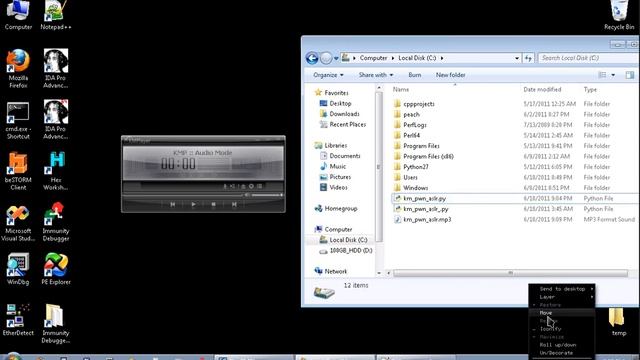Open the Recycle Bin
Image resolution: width=640 pixels, height=360 pixels.
[619, 16]
